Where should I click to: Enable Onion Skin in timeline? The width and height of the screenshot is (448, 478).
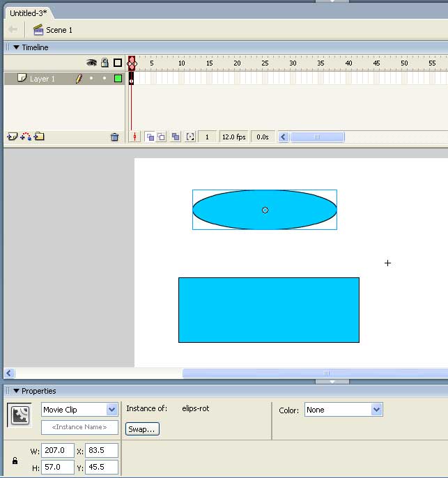[x=150, y=137]
